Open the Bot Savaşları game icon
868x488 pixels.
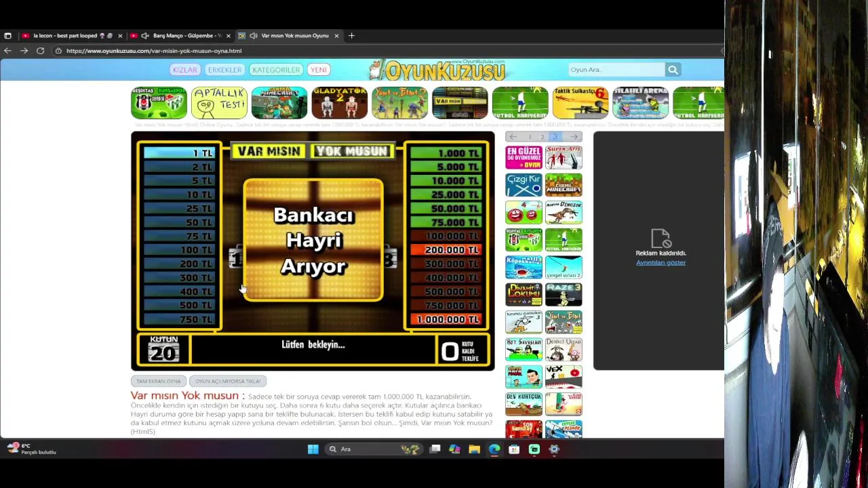[524, 350]
